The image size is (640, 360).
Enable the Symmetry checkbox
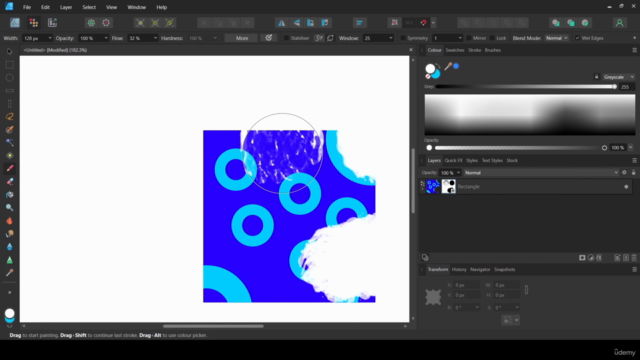(403, 38)
